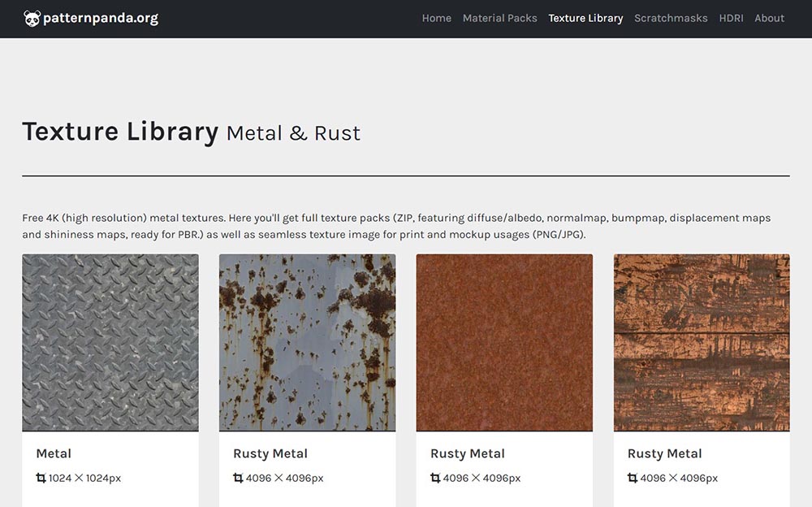The height and width of the screenshot is (507, 812).
Task: Click the patternpanda.org site name
Action: (101, 18)
